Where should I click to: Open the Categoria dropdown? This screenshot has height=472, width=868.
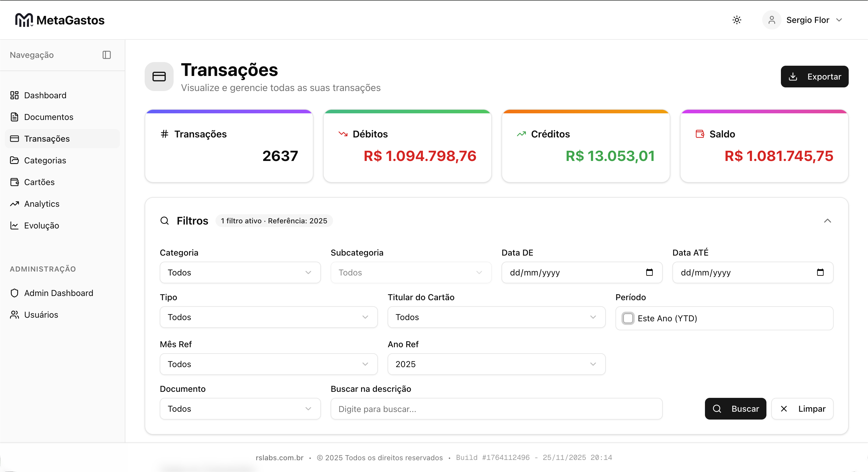240,272
